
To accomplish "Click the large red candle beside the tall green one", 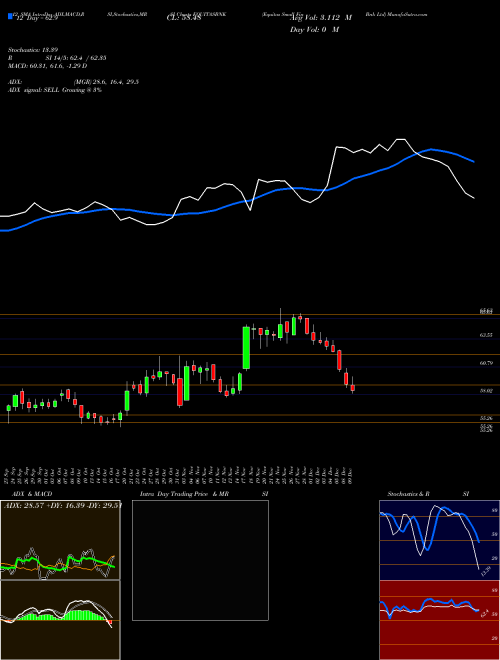I will [x=180, y=392].
